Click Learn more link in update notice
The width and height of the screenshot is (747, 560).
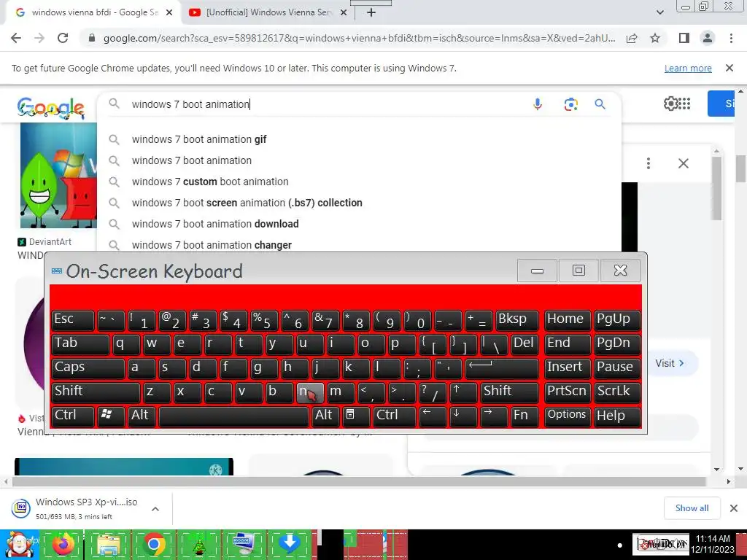coord(688,69)
